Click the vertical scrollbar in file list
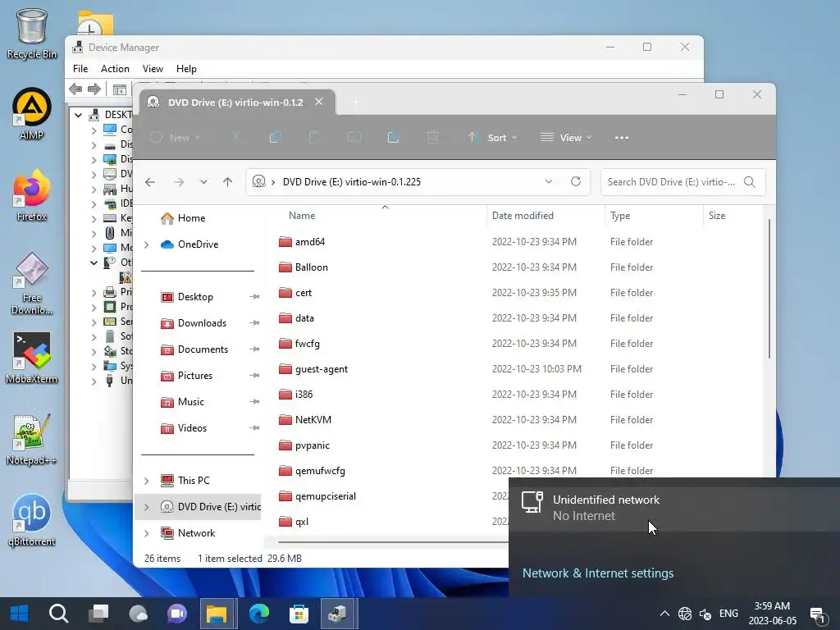The height and width of the screenshot is (630, 840). click(x=769, y=290)
